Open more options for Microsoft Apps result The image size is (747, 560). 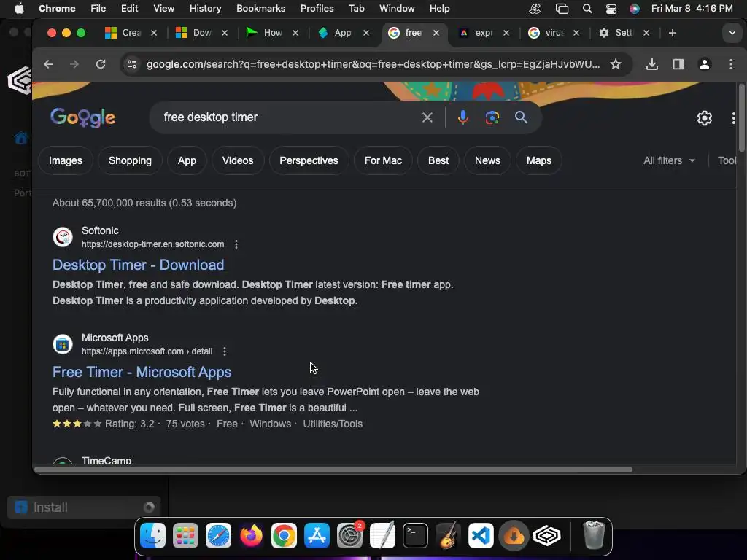click(225, 351)
